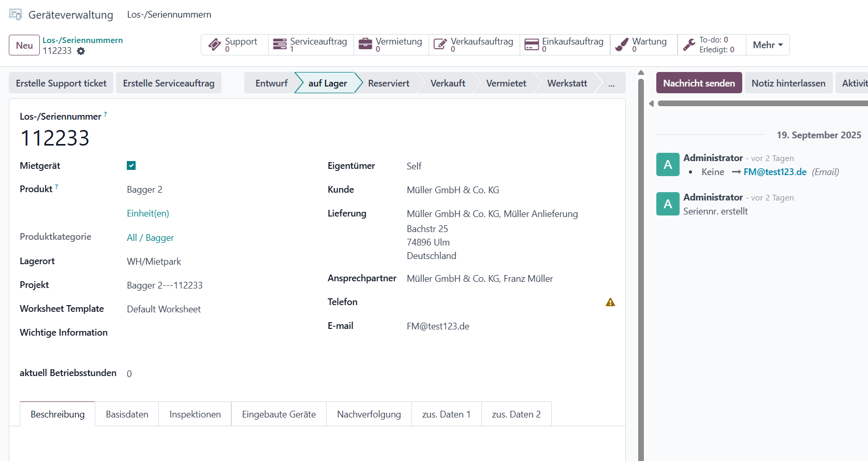This screenshot has width=868, height=461.
Task: Open the Einkaufsauftrag smart button
Action: 565,45
